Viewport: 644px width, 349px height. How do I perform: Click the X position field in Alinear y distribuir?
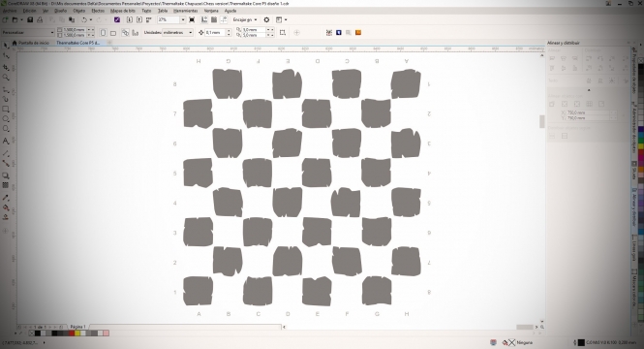(592, 112)
